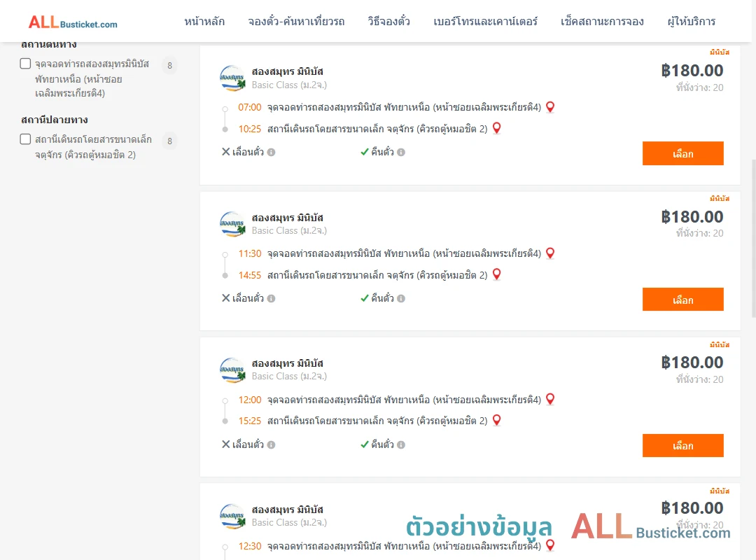This screenshot has width=756, height=560.
Task: Select the 11:30 trip with the เลือก button
Action: coord(682,300)
